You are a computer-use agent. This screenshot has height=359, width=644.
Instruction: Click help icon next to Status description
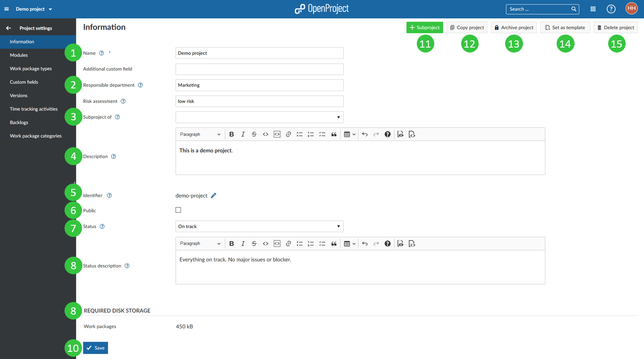click(127, 266)
